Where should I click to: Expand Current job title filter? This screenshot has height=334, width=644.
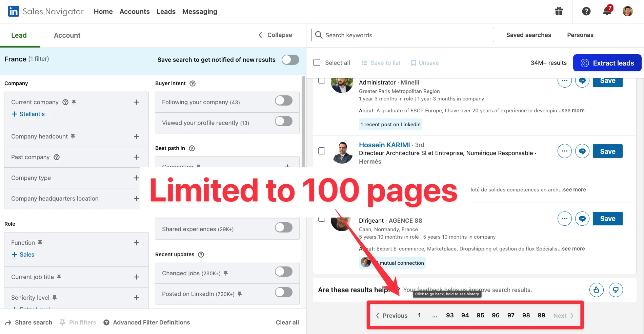(137, 277)
